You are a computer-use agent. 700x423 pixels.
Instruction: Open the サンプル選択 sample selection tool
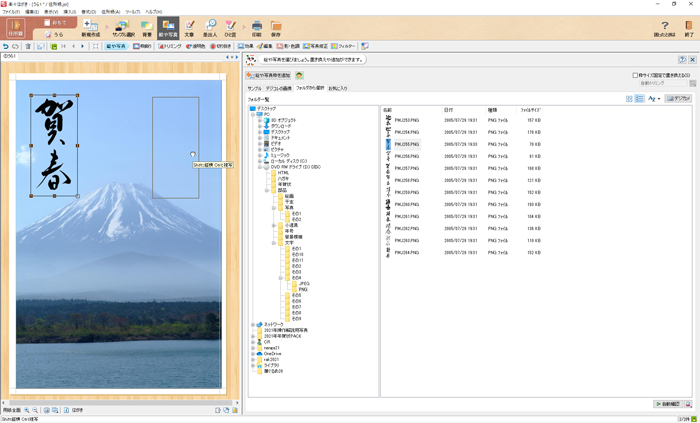[120, 27]
